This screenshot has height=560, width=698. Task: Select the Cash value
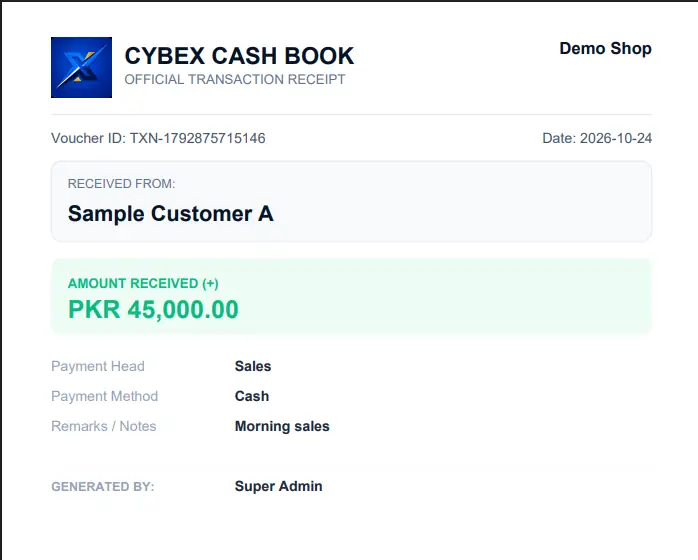pyautogui.click(x=252, y=396)
